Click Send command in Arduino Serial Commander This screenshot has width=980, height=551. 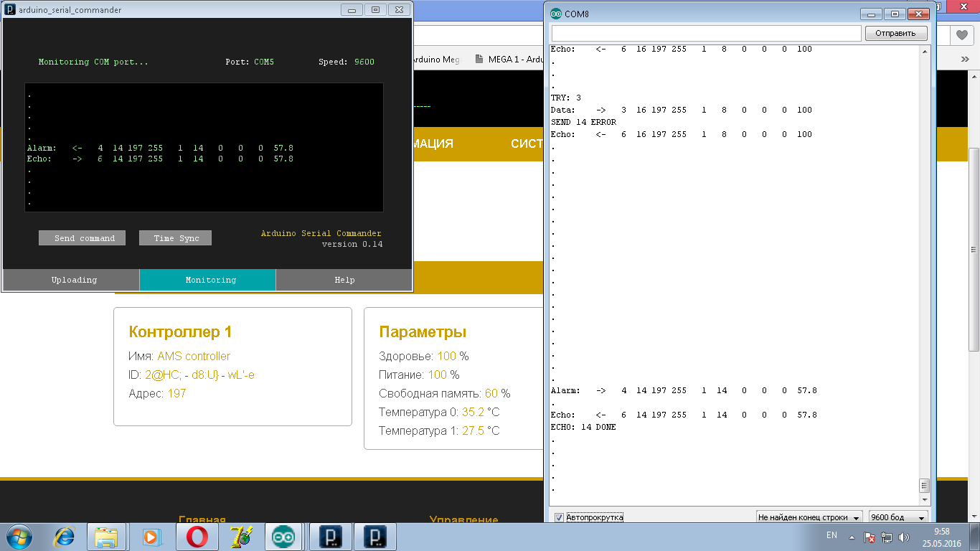pos(82,238)
